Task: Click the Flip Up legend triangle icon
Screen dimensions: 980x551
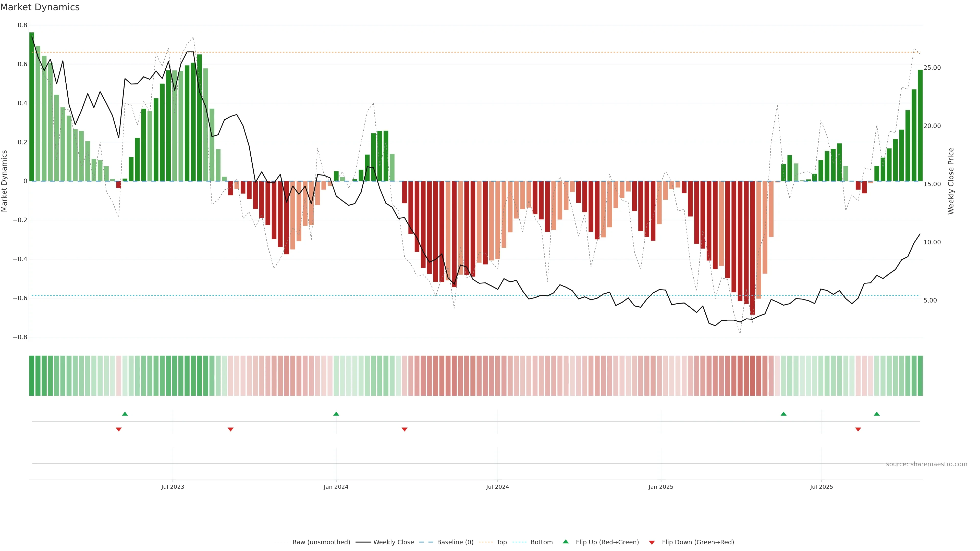Action: pyautogui.click(x=566, y=542)
